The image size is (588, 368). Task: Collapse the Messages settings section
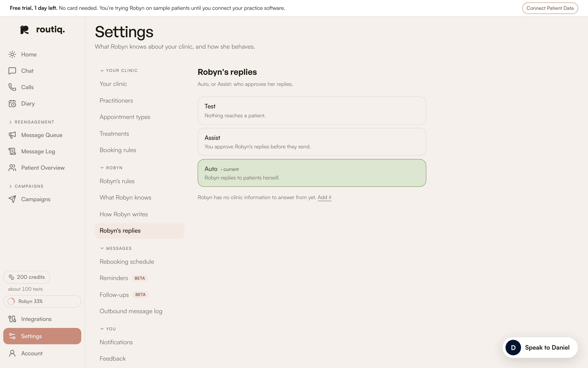click(x=116, y=248)
